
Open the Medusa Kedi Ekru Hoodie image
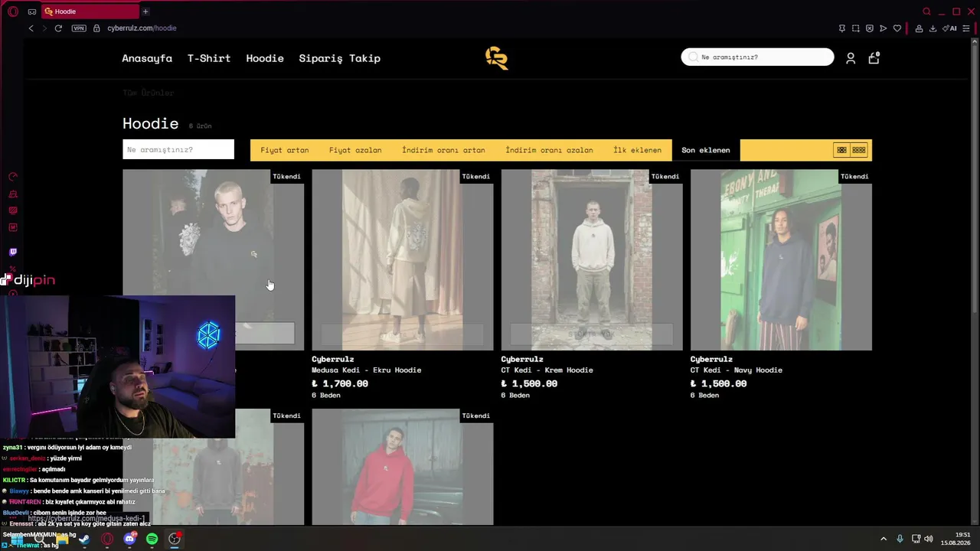click(403, 259)
